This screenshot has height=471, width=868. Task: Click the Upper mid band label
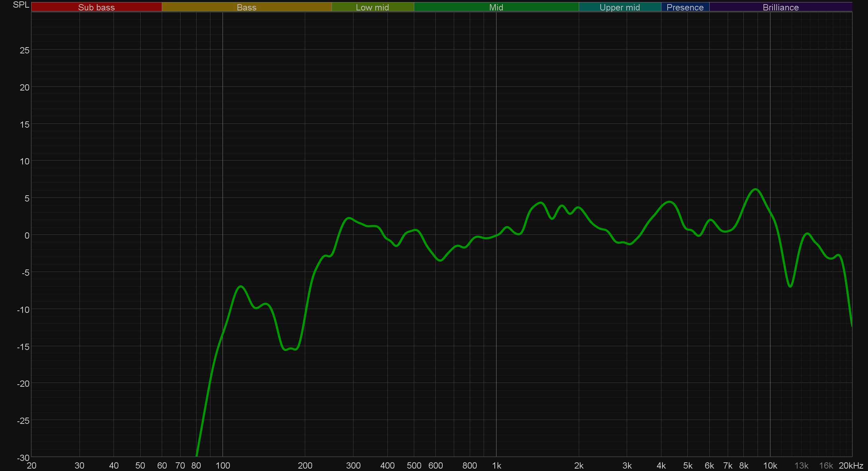619,7
